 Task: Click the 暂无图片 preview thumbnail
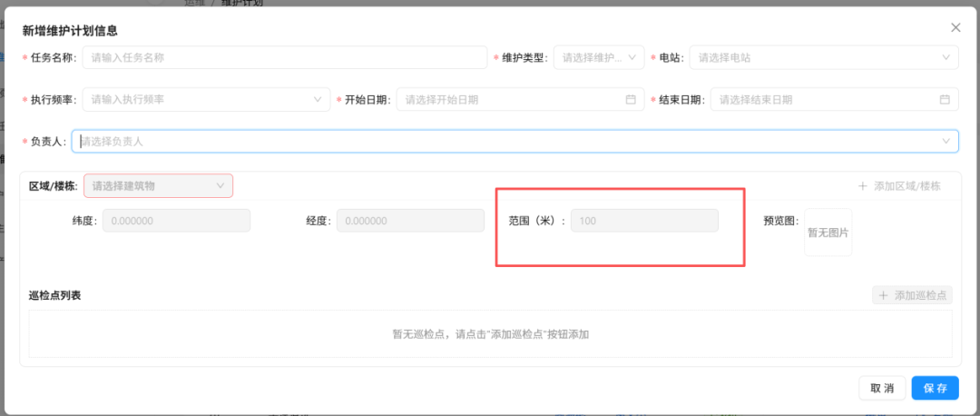[x=828, y=233]
